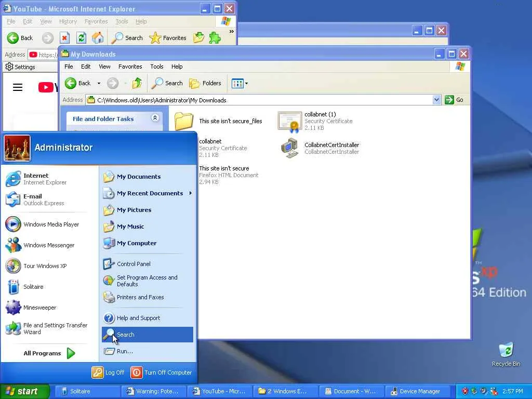The height and width of the screenshot is (399, 532).
Task: Open Settings in Internet Explorer window
Action: pyautogui.click(x=20, y=67)
